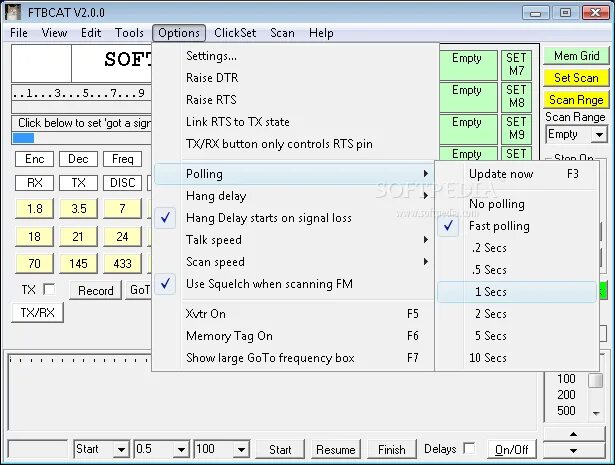Select the 1.8 band button
Screen dimensions: 615x465
[35, 209]
